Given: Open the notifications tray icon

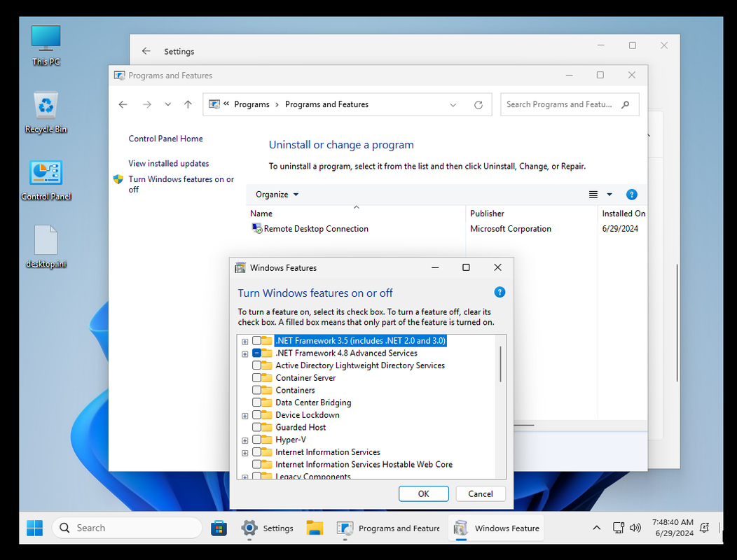Looking at the screenshot, I should pos(704,528).
